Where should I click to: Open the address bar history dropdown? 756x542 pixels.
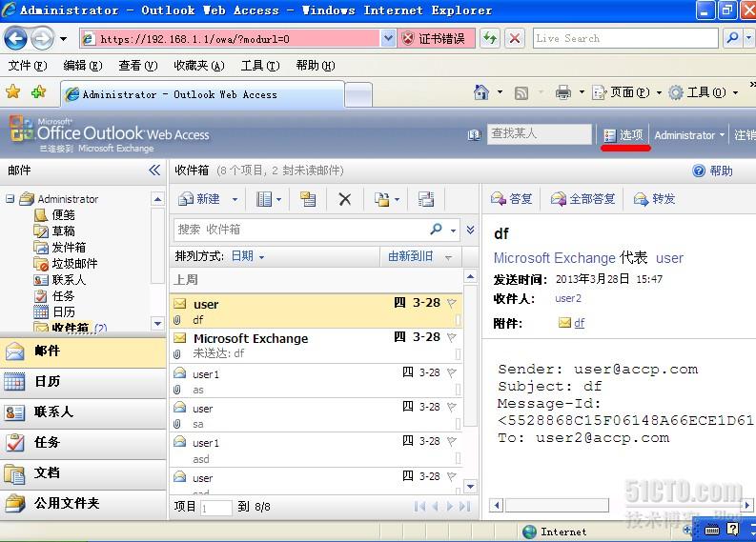[388, 38]
